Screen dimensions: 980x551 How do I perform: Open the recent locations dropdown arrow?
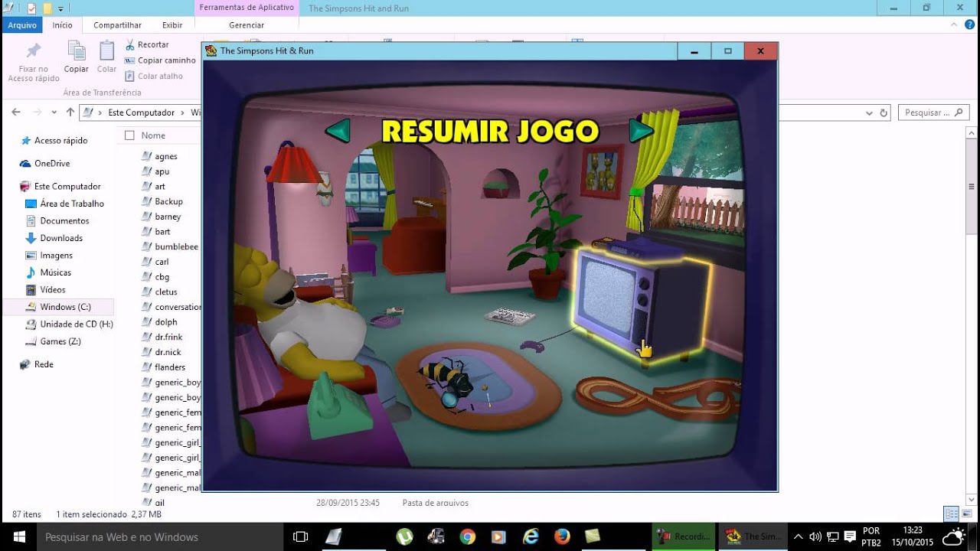click(54, 112)
